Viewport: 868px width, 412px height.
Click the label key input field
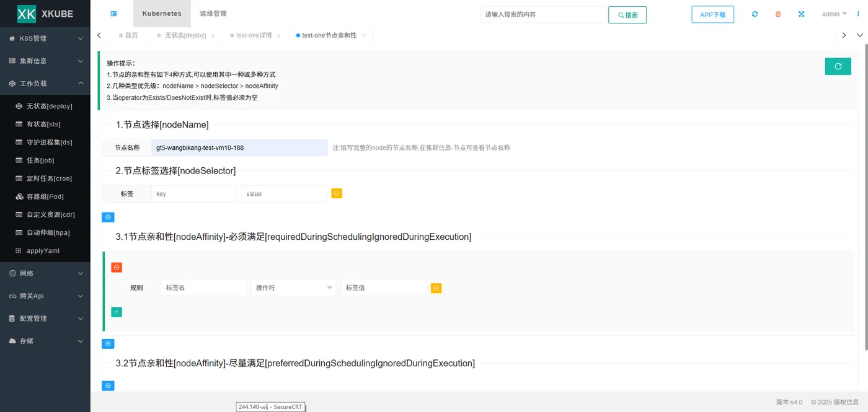point(194,194)
